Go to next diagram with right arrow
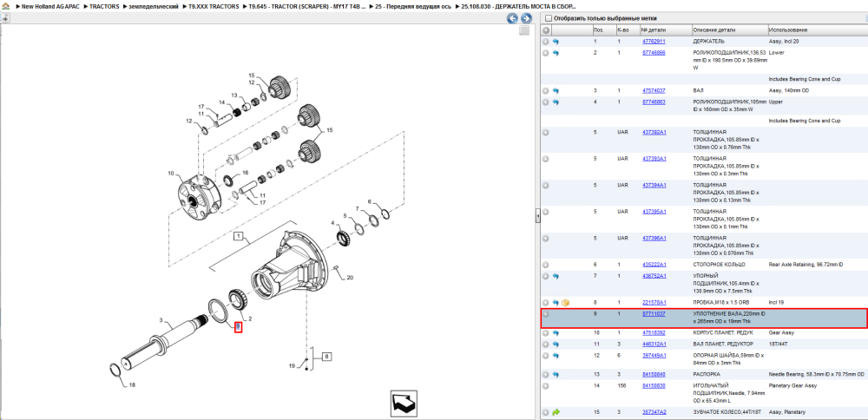Viewport: 868px width, 420px height. pyautogui.click(x=526, y=18)
